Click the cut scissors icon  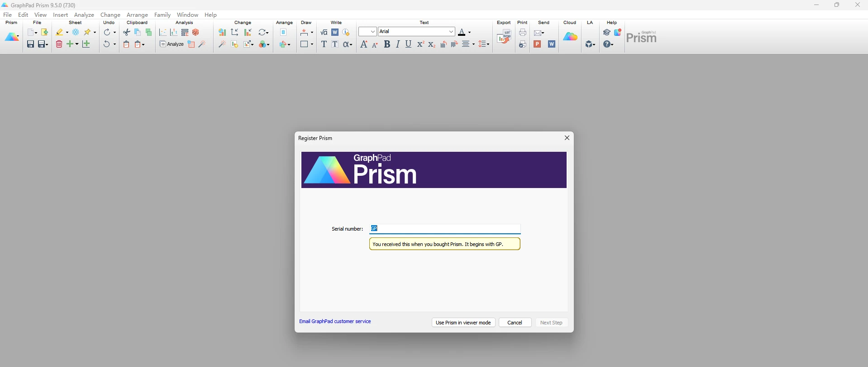tap(126, 32)
